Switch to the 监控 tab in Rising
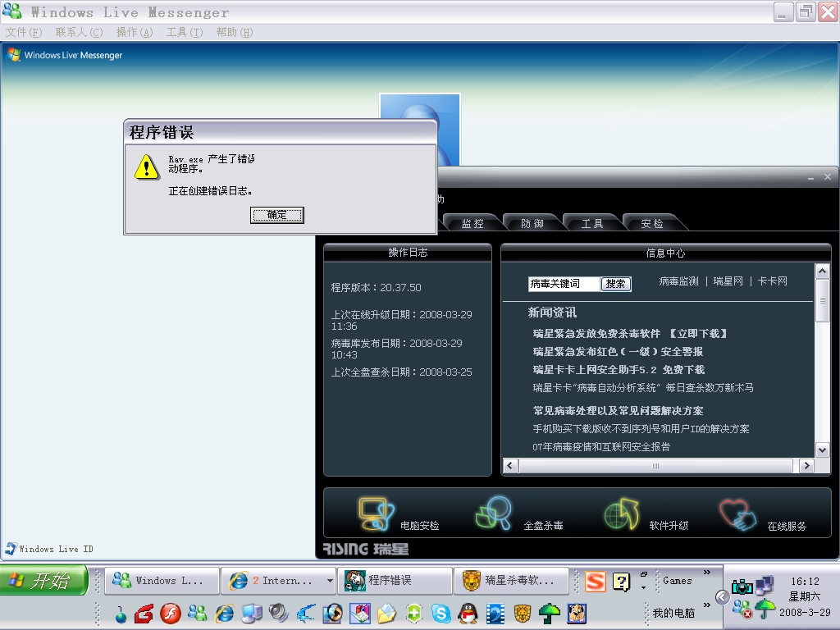Screen dimensions: 840x630 472,223
